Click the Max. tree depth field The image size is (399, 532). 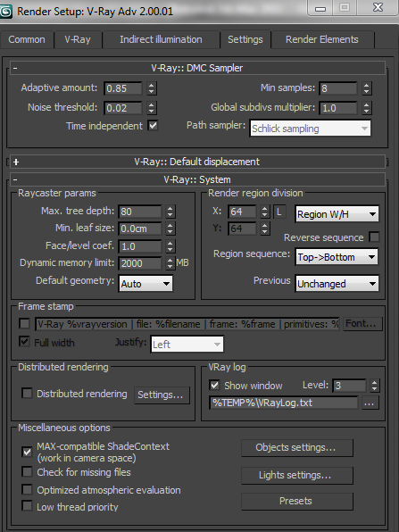coord(140,212)
